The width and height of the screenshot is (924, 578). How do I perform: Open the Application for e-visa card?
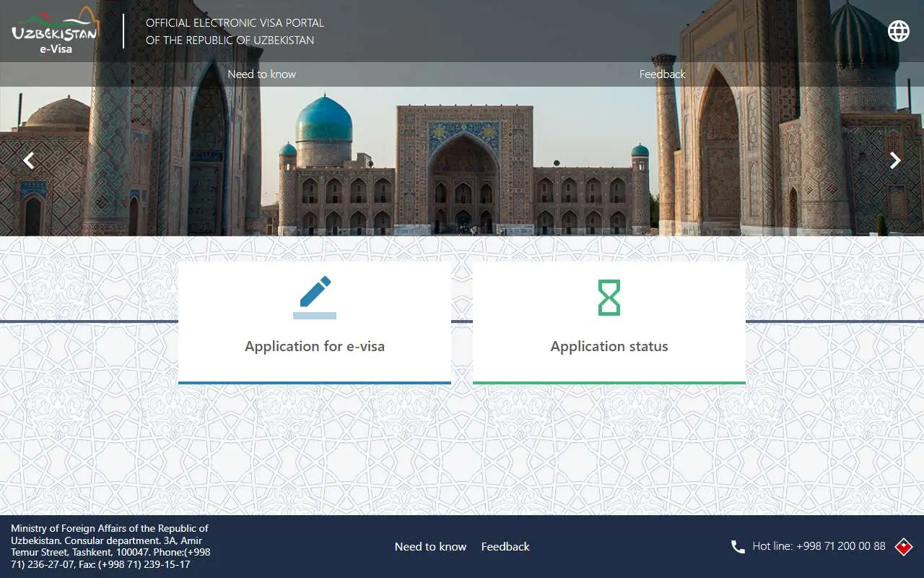tap(315, 322)
